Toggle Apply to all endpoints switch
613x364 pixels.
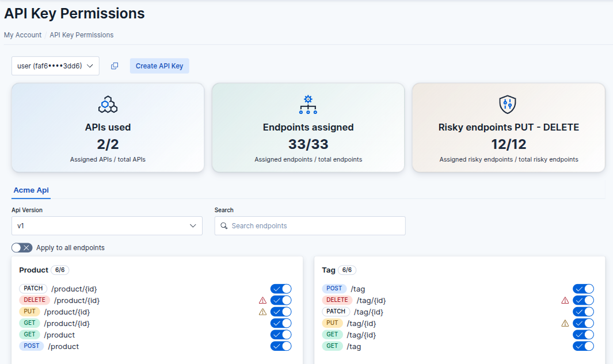[22, 248]
